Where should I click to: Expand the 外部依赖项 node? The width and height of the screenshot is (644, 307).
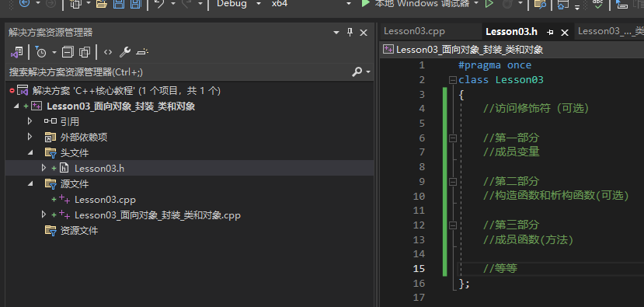click(30, 137)
